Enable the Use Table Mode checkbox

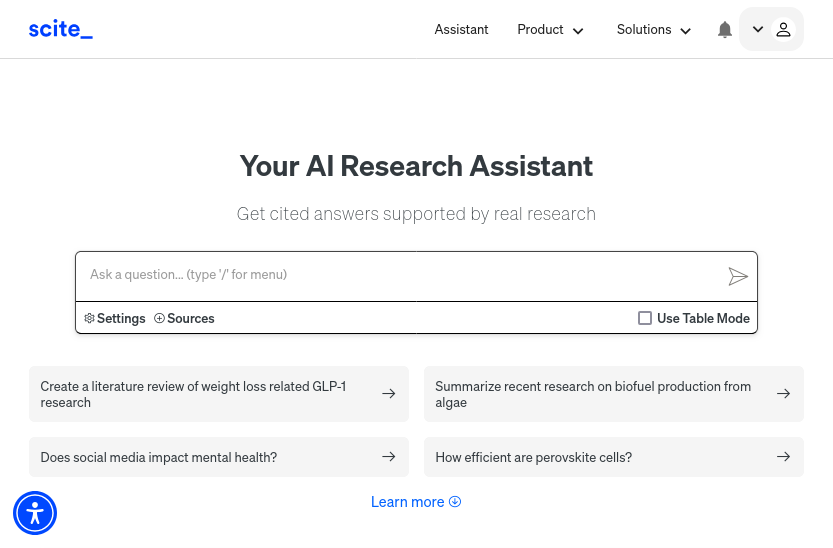click(x=644, y=318)
